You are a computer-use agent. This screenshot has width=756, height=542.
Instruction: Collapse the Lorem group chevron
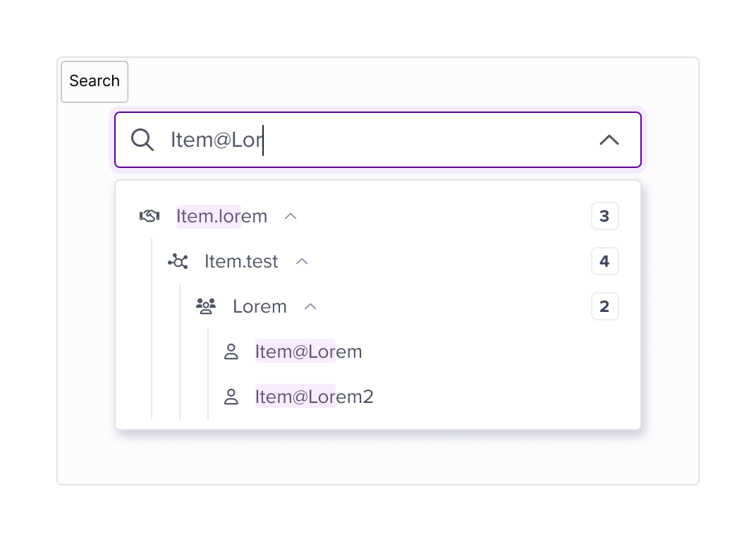tap(310, 306)
